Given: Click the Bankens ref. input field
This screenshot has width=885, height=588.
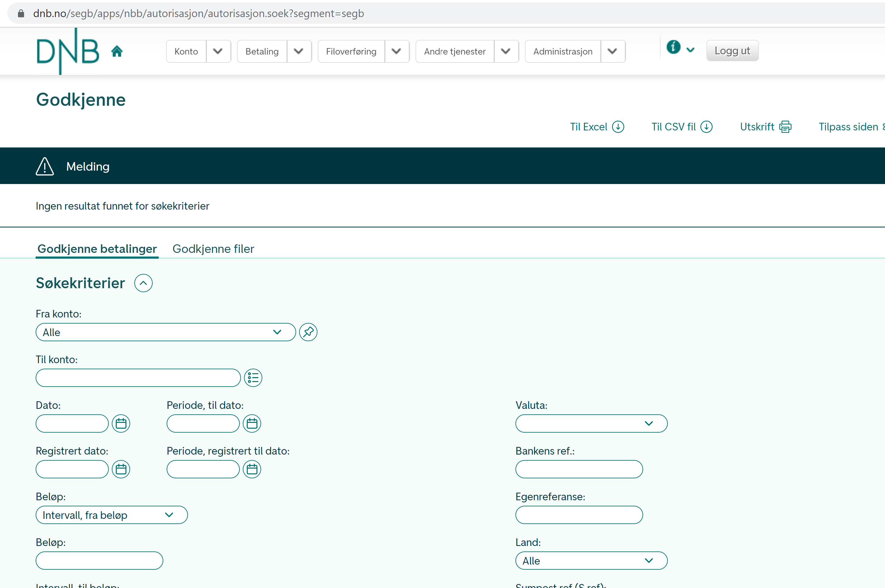Looking at the screenshot, I should pyautogui.click(x=579, y=469).
